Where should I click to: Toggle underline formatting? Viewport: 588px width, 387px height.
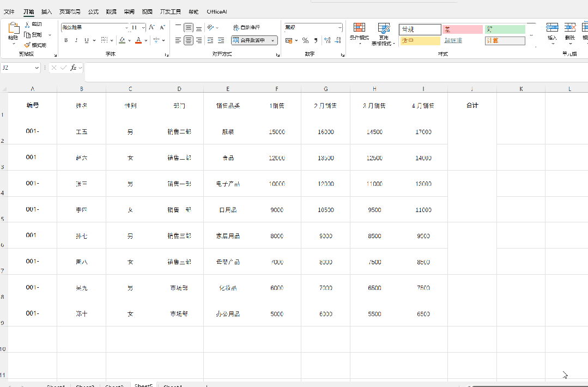87,40
